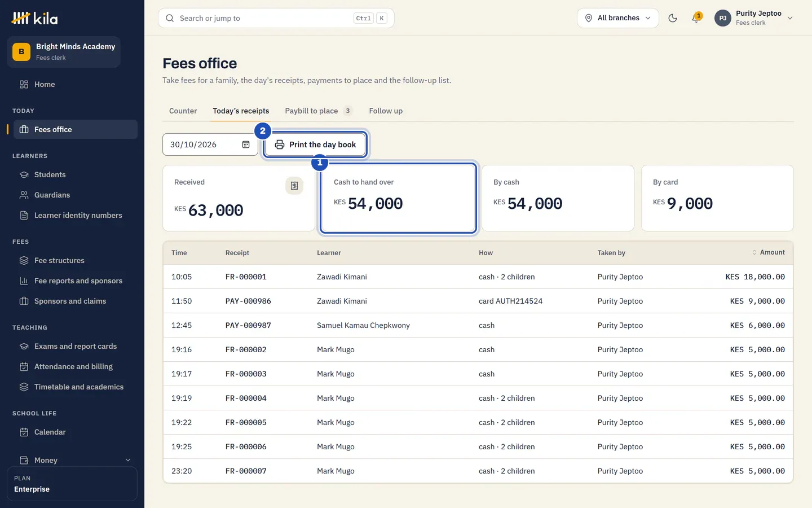Select the Today's receipts tab

[241, 111]
